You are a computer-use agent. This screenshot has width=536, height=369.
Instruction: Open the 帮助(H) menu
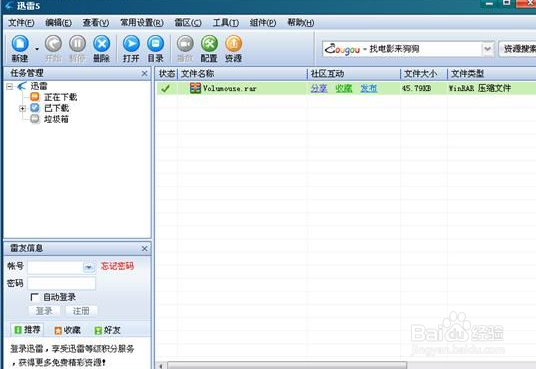coord(300,23)
